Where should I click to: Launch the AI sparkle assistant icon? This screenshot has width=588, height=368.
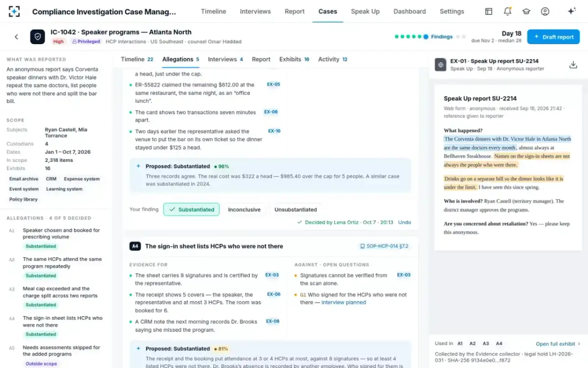[571, 11]
